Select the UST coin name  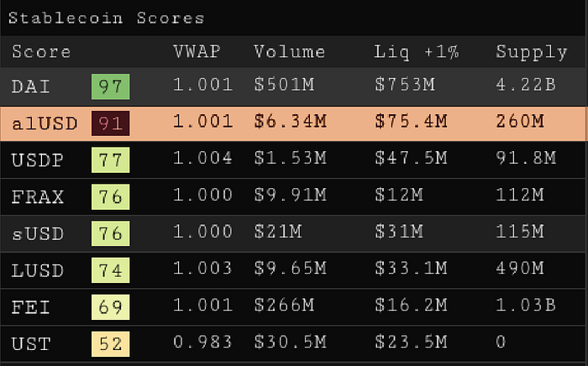point(31,344)
